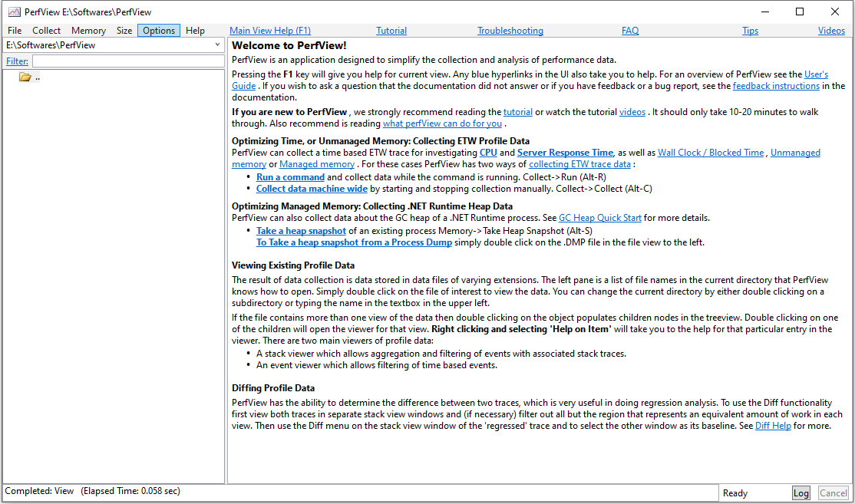Open the Memory menu

(88, 31)
